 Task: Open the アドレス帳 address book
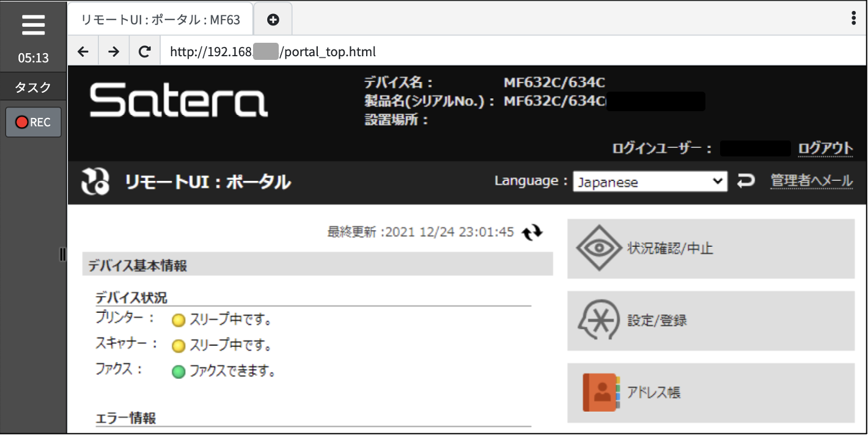[711, 393]
